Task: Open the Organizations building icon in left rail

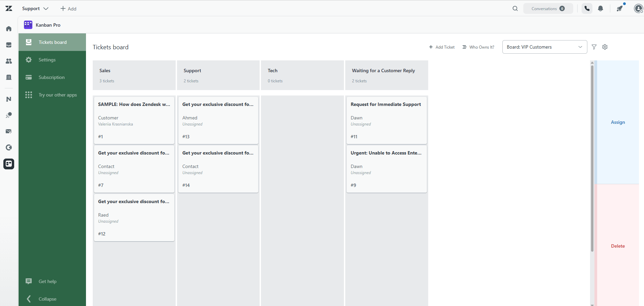Action: (x=9, y=77)
